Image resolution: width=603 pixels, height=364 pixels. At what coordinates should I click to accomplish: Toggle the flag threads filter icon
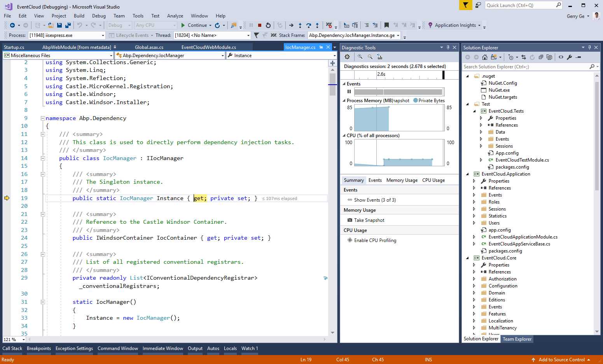click(256, 35)
